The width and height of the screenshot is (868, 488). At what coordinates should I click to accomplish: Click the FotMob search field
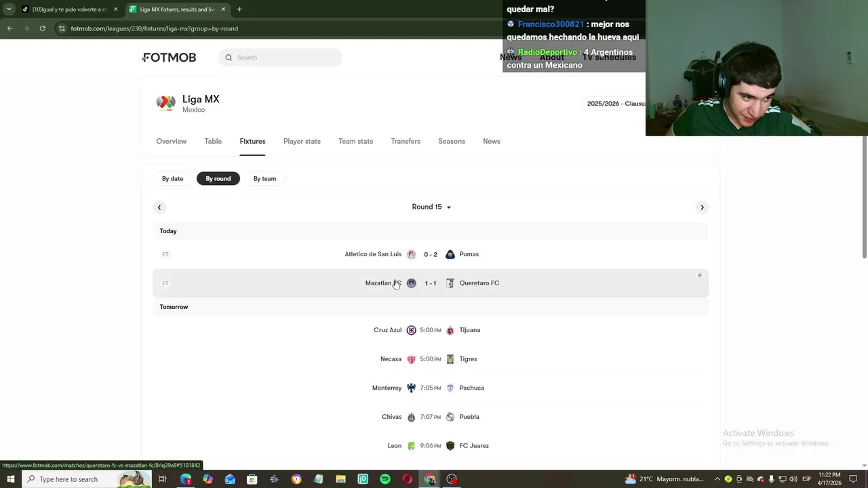click(x=280, y=58)
